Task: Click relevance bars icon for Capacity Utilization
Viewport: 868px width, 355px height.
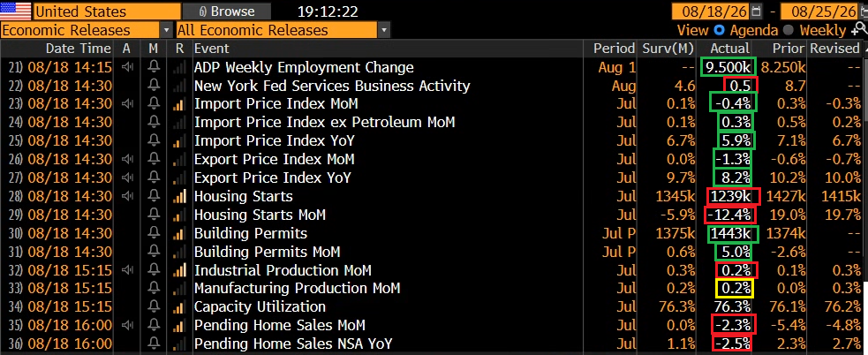Action: point(179,306)
